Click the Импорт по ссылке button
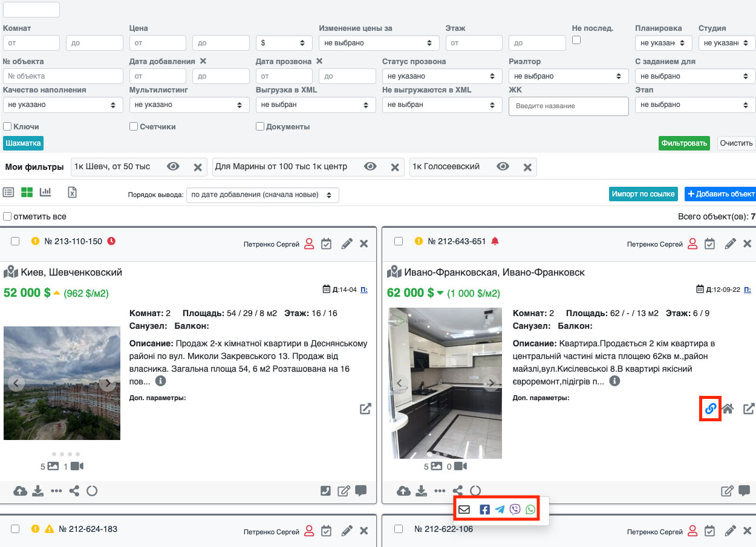Viewport: 756px width, 547px height. (x=643, y=194)
